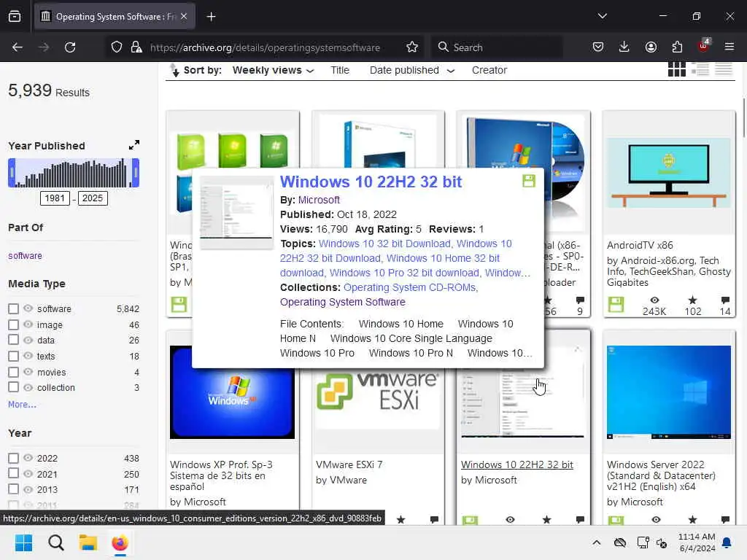
Task: List all tabs with the chevron
Action: (602, 16)
